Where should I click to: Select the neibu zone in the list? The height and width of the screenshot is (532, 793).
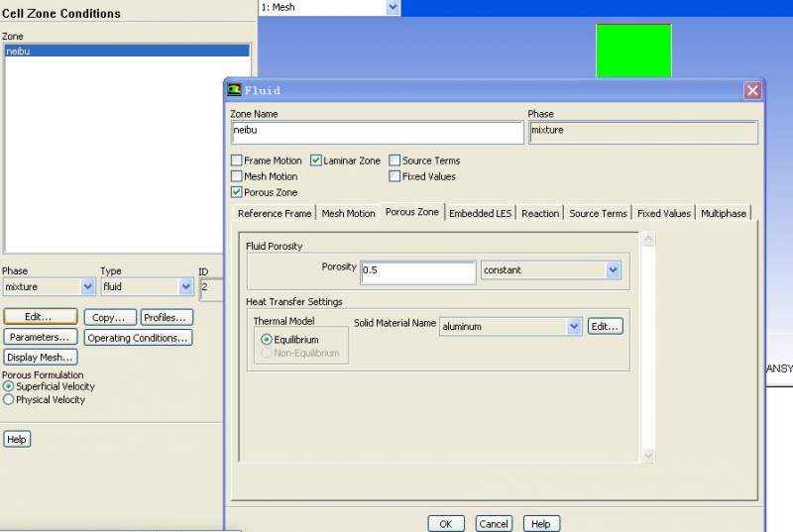(127, 52)
